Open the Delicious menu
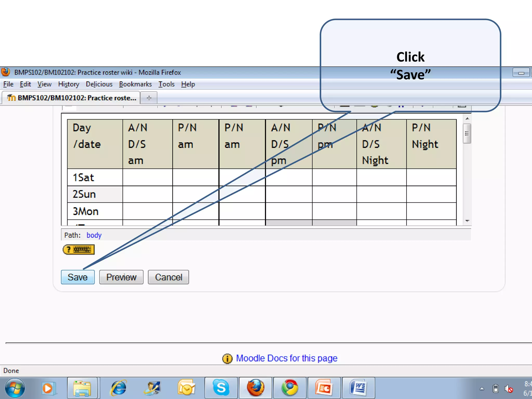 click(99, 84)
